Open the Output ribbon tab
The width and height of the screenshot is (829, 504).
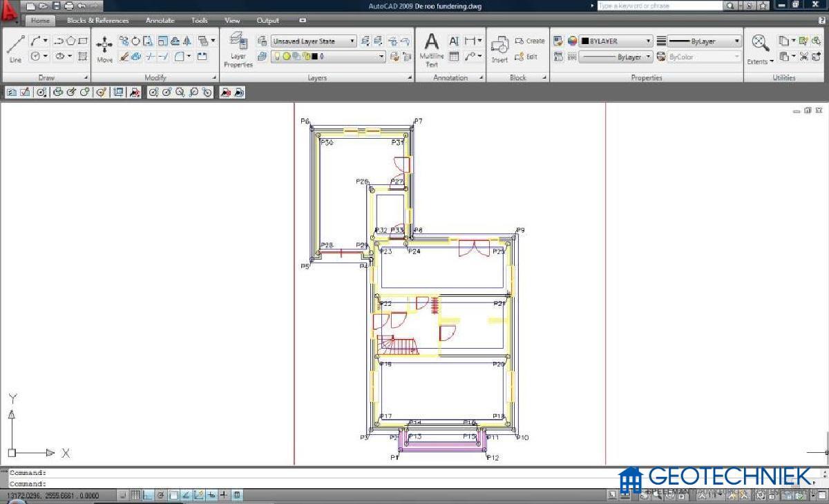268,21
